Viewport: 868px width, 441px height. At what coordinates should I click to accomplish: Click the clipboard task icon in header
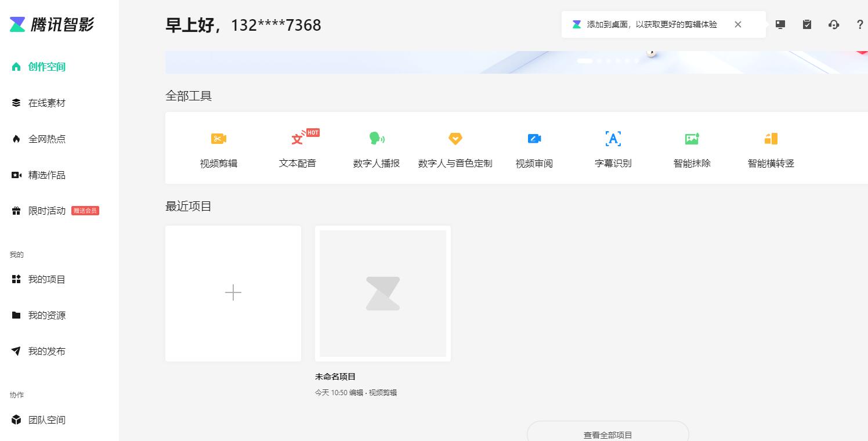807,24
